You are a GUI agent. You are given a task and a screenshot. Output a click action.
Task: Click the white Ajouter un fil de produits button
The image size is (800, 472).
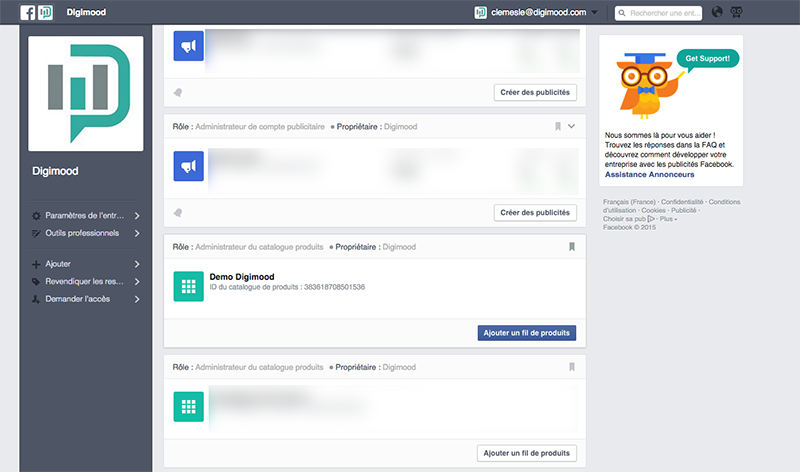(x=527, y=453)
